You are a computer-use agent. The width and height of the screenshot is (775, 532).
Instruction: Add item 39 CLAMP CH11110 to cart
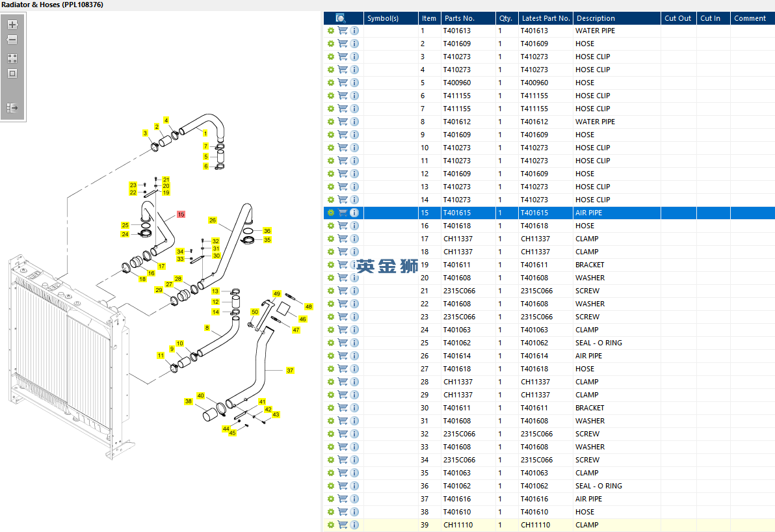[343, 525]
